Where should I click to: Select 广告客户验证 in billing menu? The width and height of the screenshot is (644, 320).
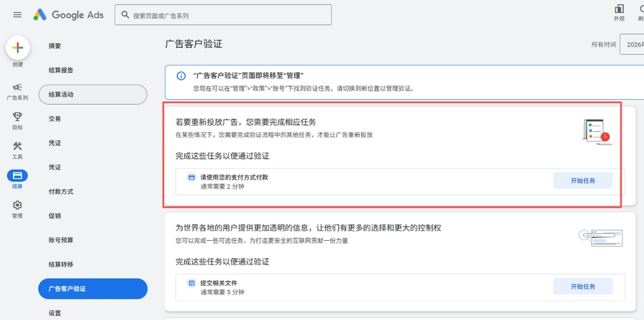tap(93, 289)
